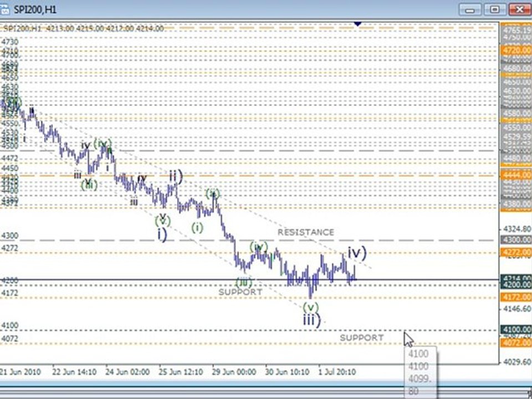Image resolution: width=532 pixels, height=399 pixels.
Task: Click the price tooltip showing 4100 values
Action: tap(421, 372)
